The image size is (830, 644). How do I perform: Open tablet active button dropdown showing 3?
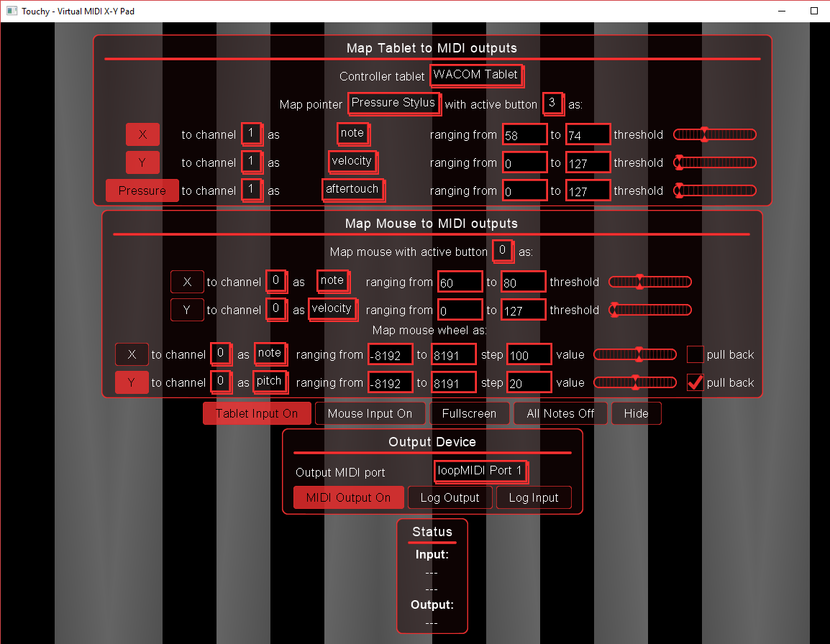(552, 103)
